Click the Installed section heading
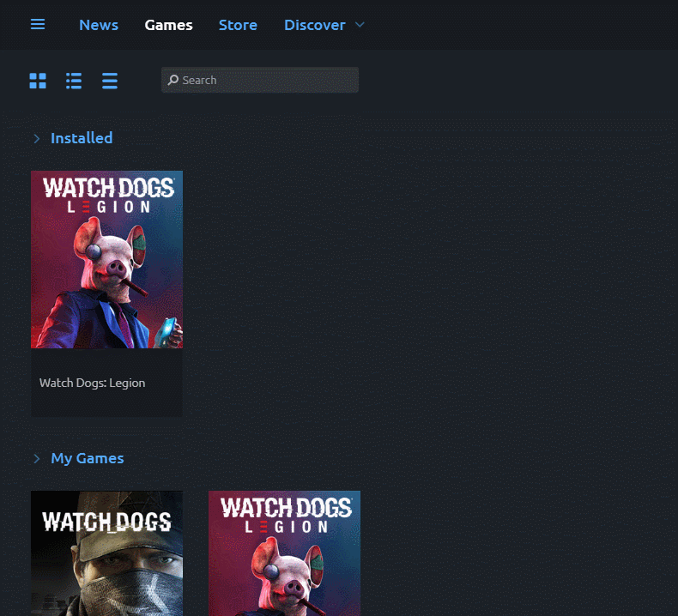678x616 pixels. click(x=82, y=138)
